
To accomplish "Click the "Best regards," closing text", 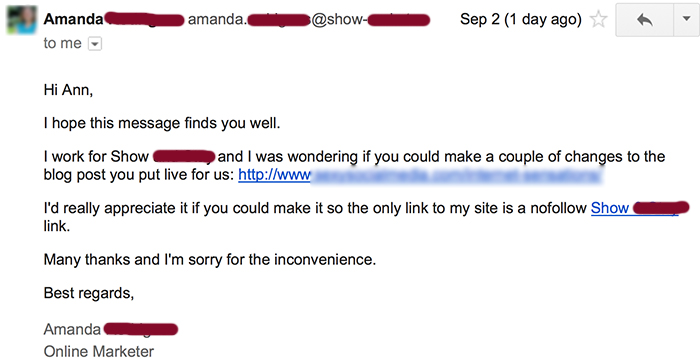I will 89,293.
